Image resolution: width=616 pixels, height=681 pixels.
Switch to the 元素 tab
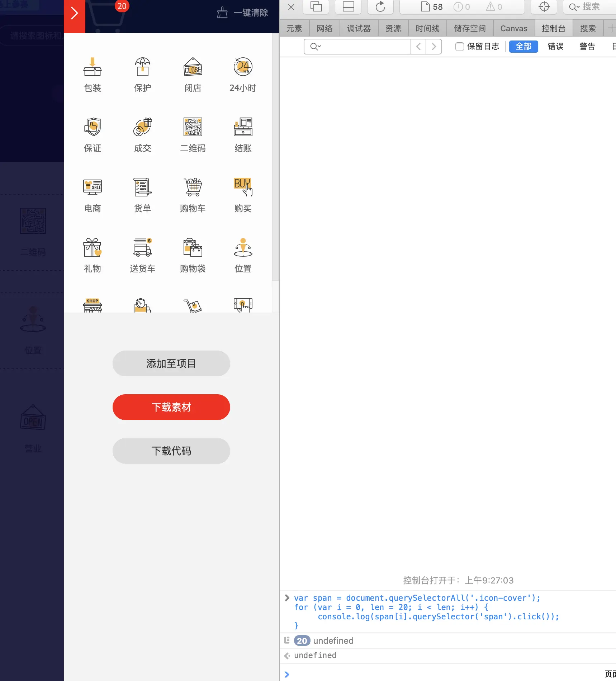coord(294,28)
